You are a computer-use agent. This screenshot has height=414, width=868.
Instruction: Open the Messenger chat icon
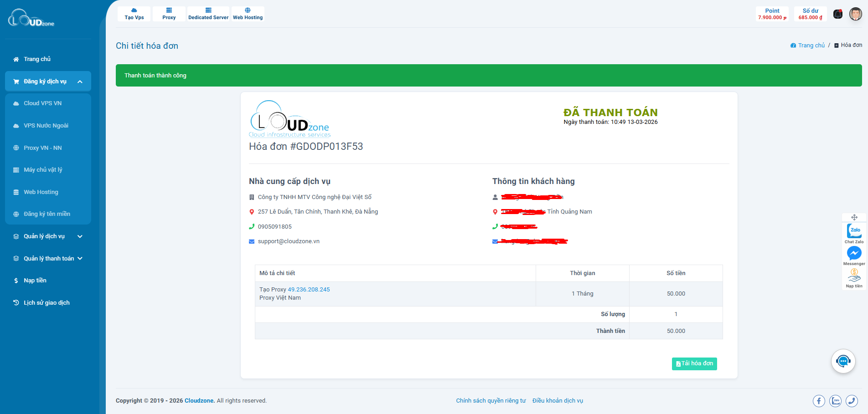point(854,253)
